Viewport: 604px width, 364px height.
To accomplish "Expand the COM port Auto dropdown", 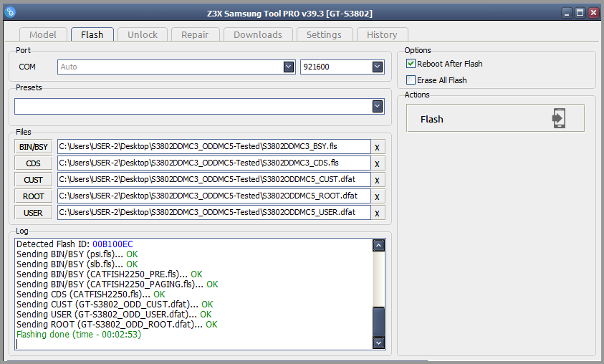I will point(289,67).
